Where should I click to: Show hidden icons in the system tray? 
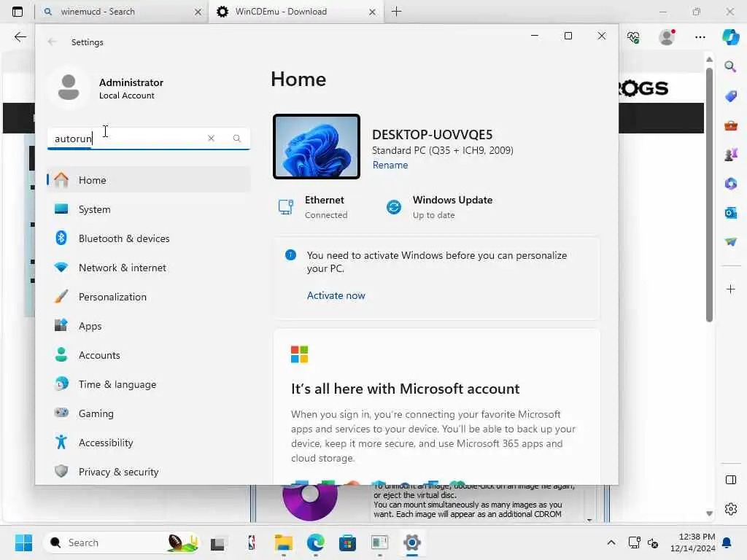click(611, 542)
